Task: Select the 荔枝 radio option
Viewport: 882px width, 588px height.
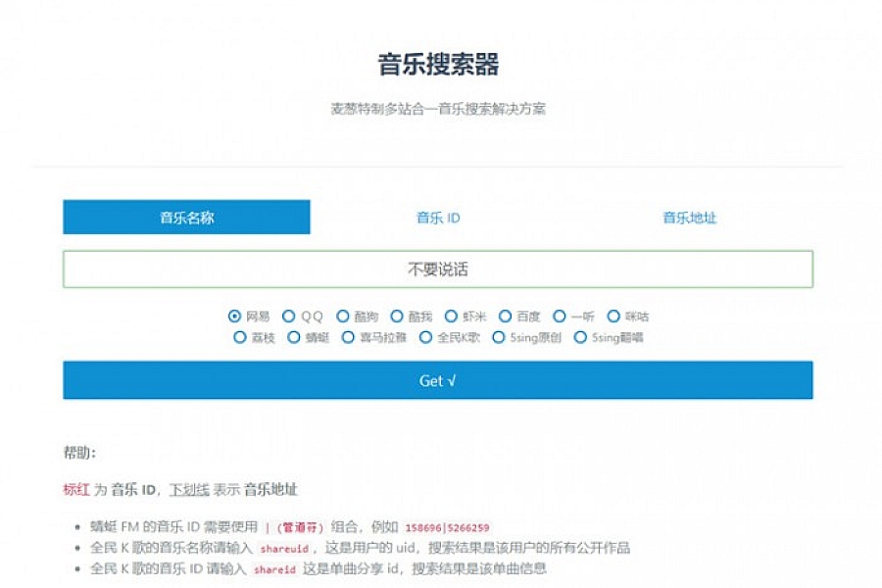Action: (240, 338)
